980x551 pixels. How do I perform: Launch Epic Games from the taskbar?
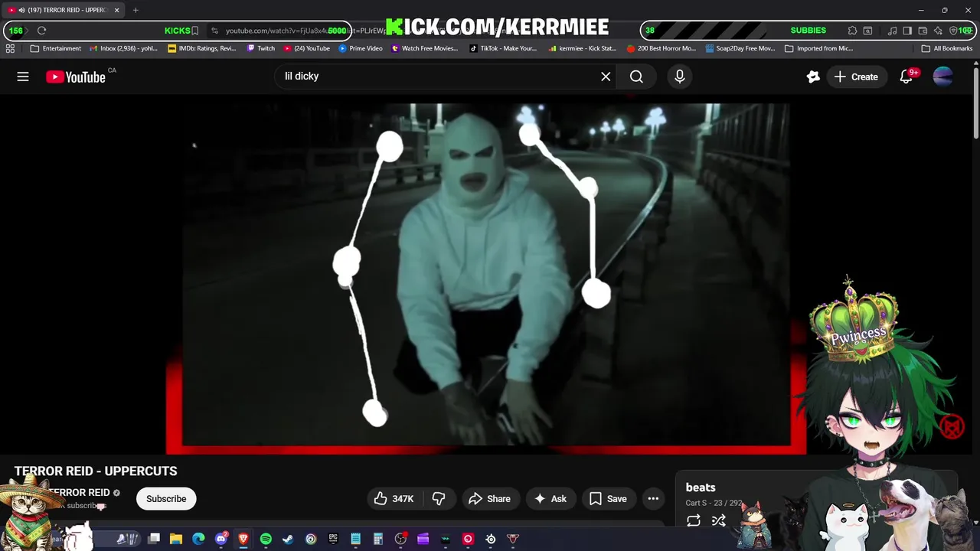tap(333, 539)
